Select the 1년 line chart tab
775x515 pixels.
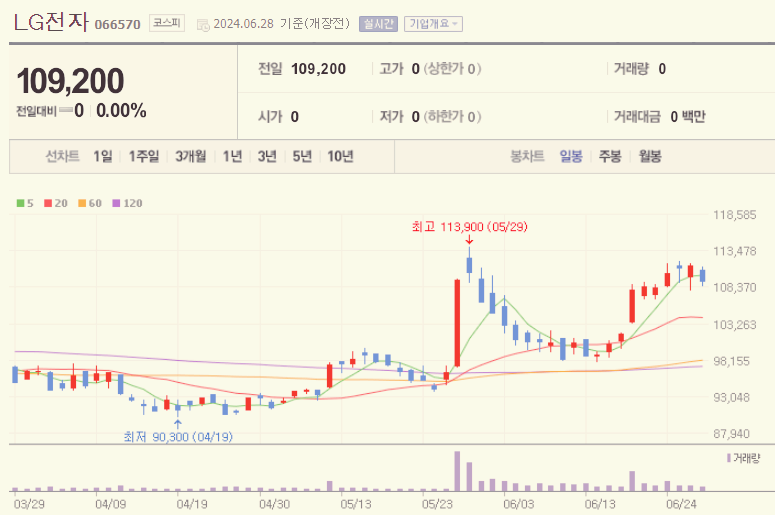pyautogui.click(x=232, y=156)
